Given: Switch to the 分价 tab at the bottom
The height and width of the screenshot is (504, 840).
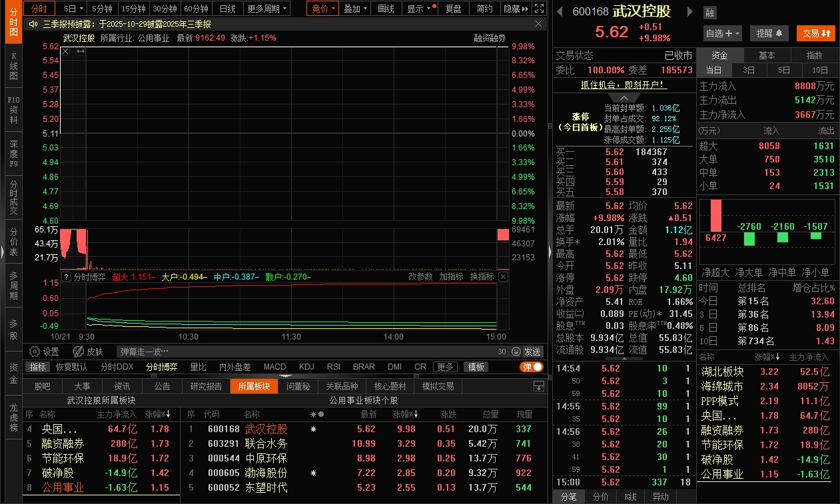Looking at the screenshot, I should [x=600, y=497].
